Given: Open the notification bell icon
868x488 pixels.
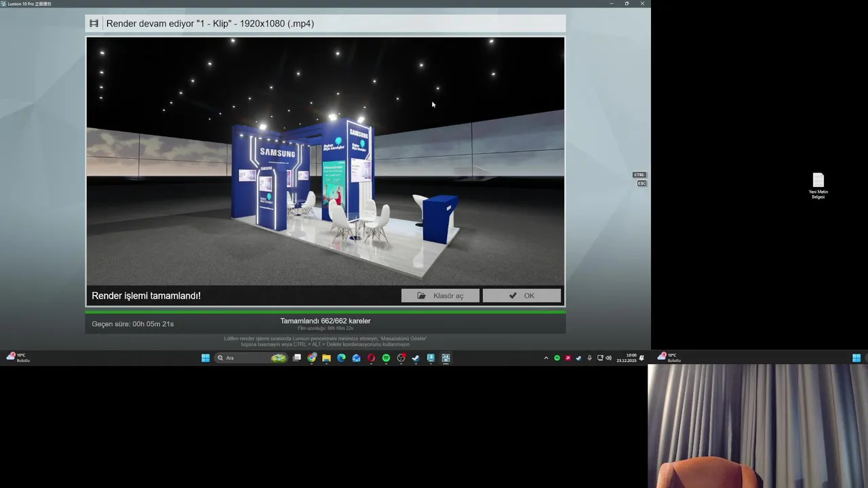Looking at the screenshot, I should [642, 358].
